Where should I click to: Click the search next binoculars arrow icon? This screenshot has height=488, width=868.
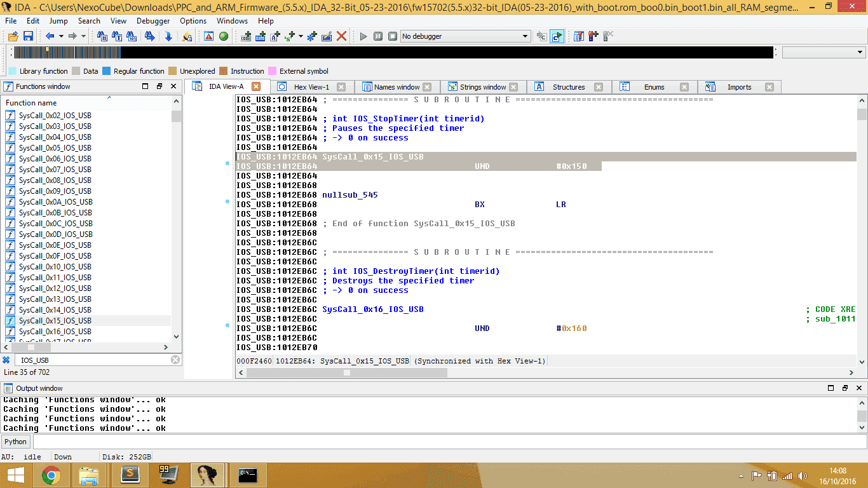tap(150, 36)
